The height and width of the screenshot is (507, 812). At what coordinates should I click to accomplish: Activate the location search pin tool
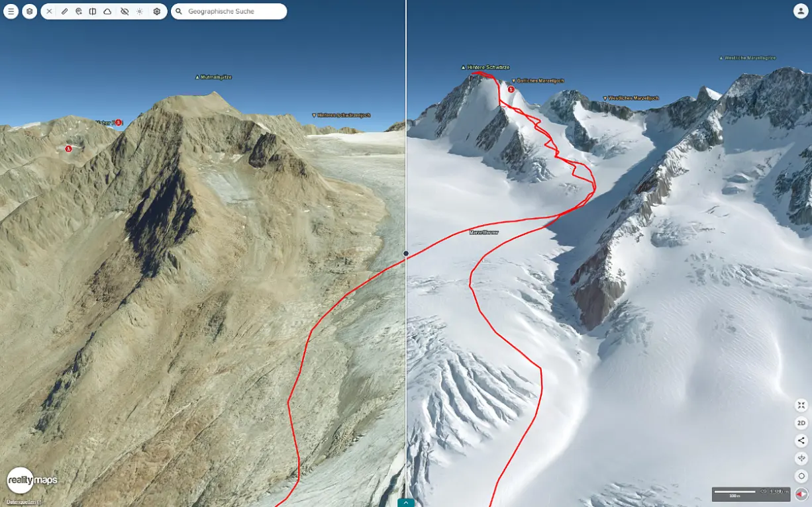pos(78,11)
